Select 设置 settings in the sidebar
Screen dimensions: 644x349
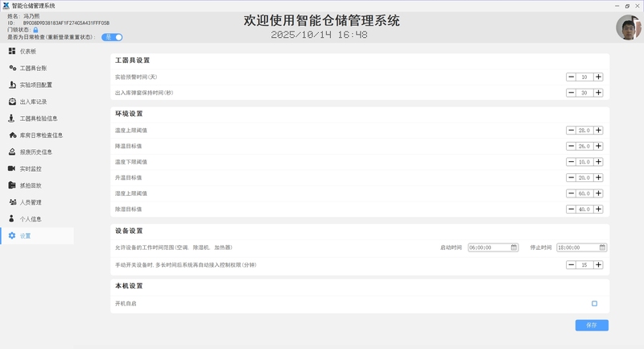37,236
